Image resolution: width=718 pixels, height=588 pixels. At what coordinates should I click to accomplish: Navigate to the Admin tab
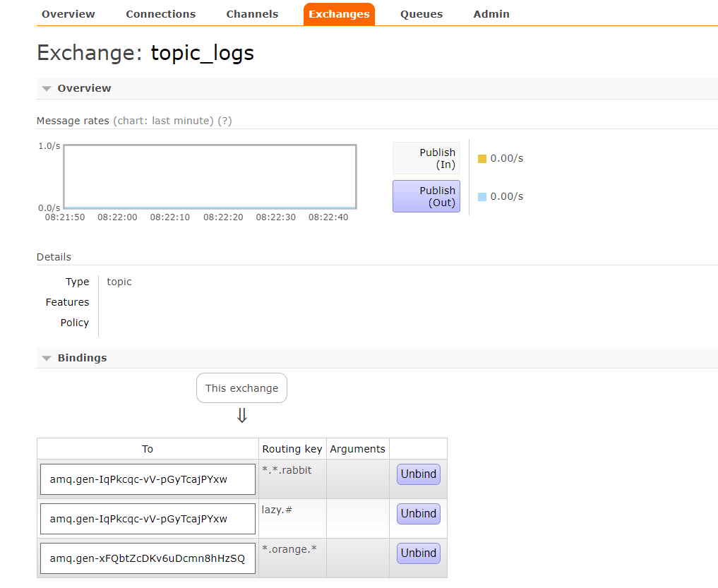tap(491, 14)
